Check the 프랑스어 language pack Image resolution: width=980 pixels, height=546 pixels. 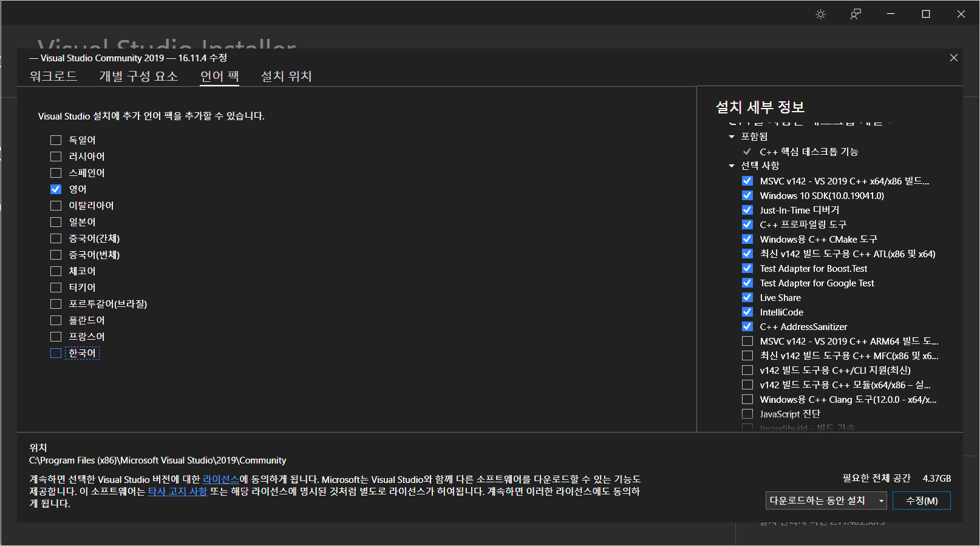[56, 337]
